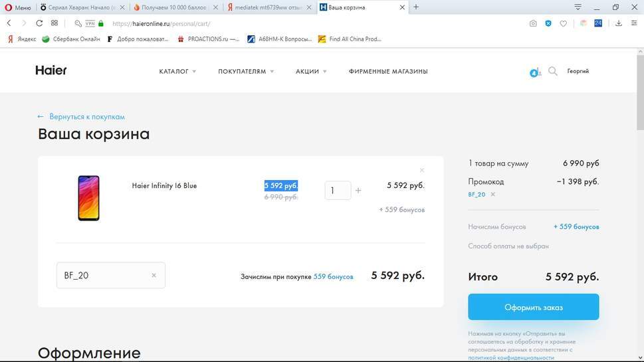This screenshot has width=644, height=362.
Task: Open the Сбербанк Онлайн bookmark
Action: point(71,39)
